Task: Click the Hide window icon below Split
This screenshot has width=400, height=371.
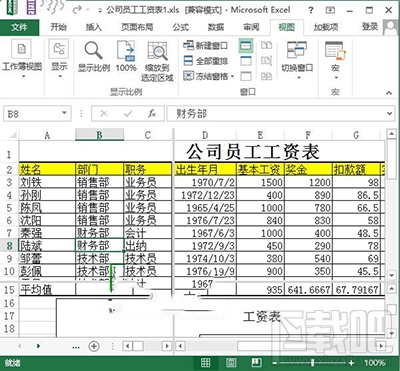Action: pos(246,61)
